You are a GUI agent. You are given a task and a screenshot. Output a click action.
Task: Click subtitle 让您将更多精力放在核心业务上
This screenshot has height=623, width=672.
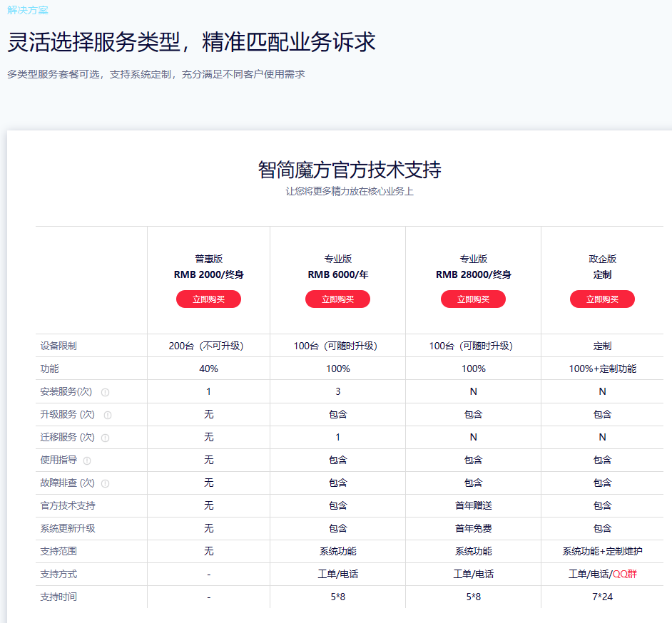click(x=350, y=191)
